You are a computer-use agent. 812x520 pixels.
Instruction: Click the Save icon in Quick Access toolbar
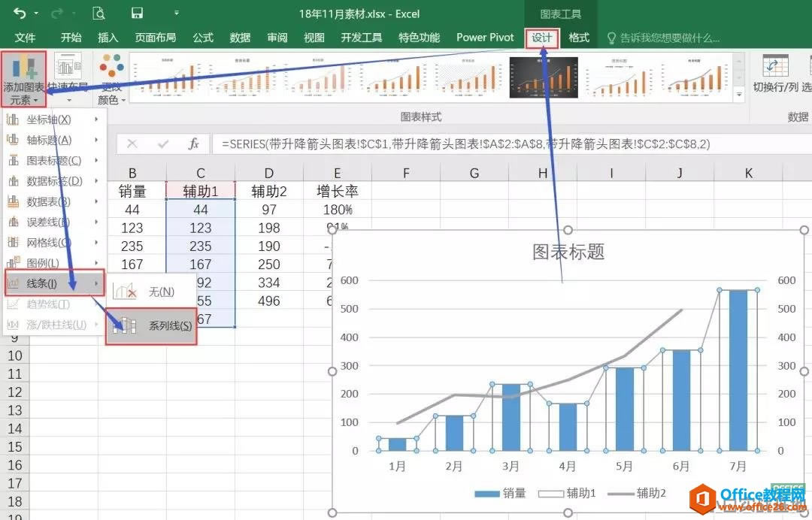coord(136,14)
